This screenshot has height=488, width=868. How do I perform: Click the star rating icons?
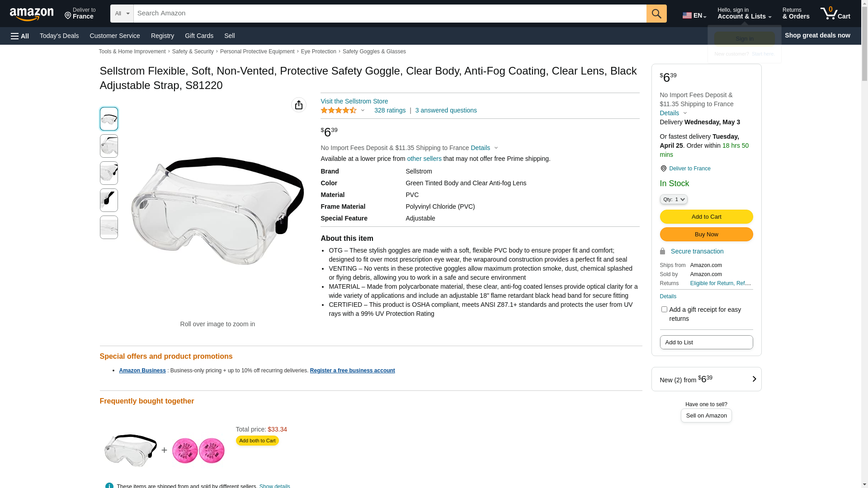pyautogui.click(x=339, y=110)
